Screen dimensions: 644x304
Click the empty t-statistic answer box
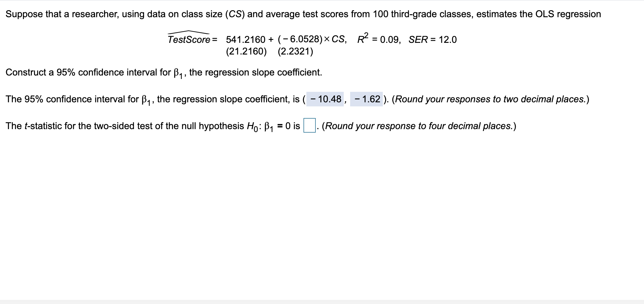[309, 125]
